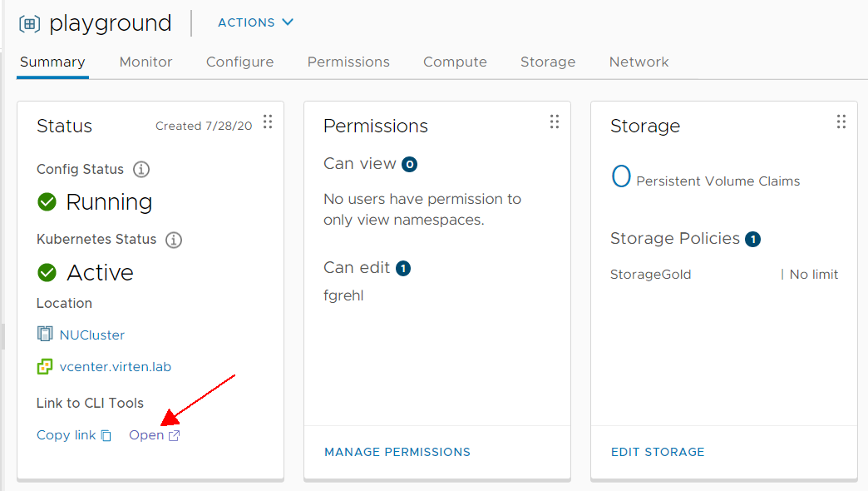Expand the ACTIONS dropdown menu
The image size is (868, 491).
pos(255,22)
